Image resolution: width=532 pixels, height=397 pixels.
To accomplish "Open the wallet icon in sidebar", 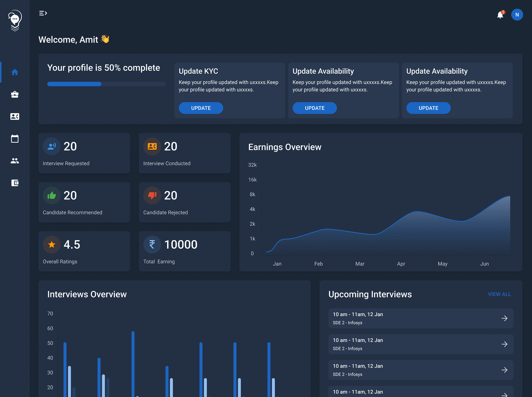I will click(15, 183).
